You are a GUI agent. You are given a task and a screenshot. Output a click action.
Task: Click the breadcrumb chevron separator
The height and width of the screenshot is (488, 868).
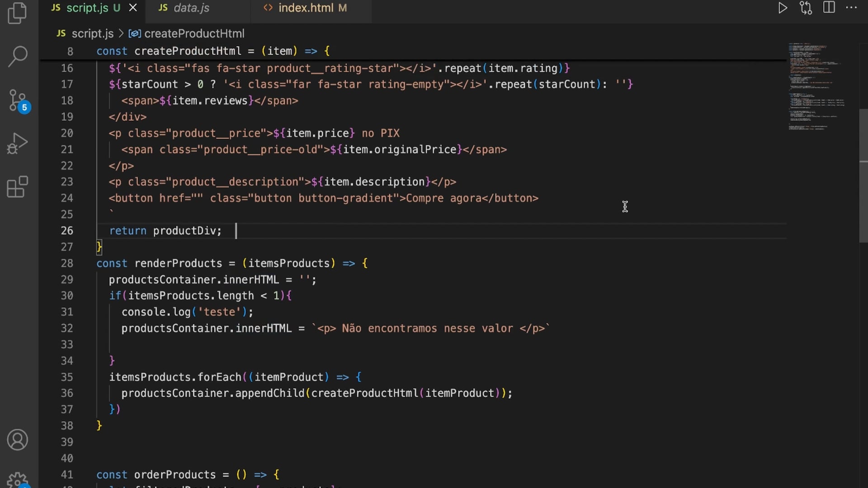[121, 33]
